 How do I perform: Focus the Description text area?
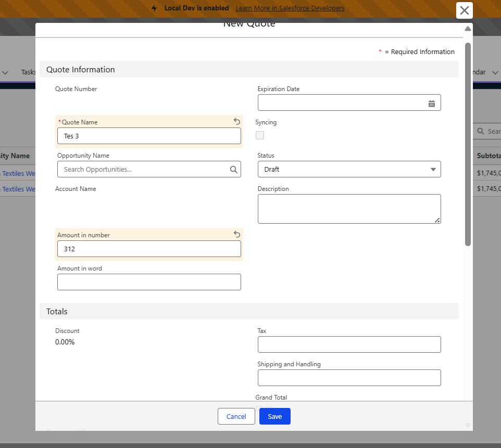[349, 209]
